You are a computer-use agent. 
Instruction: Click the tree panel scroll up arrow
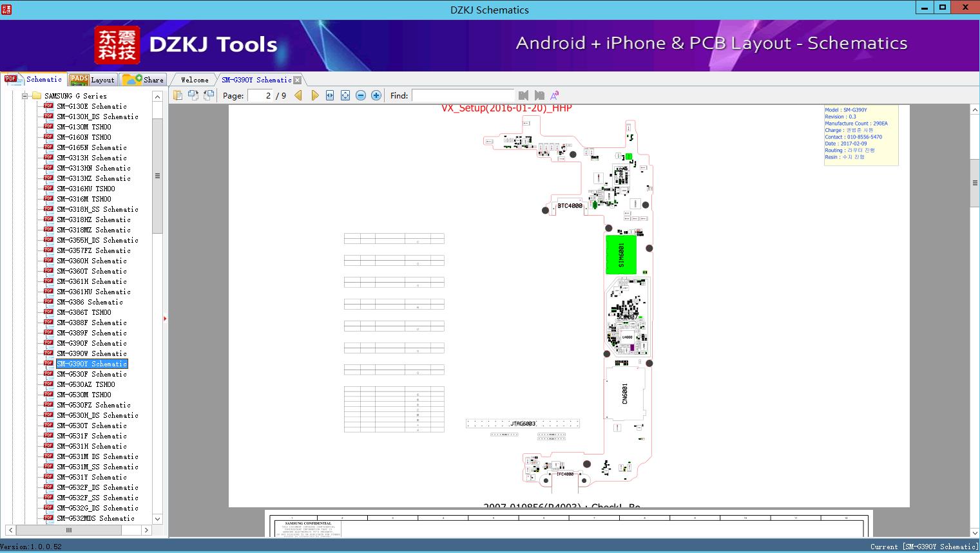(x=157, y=97)
